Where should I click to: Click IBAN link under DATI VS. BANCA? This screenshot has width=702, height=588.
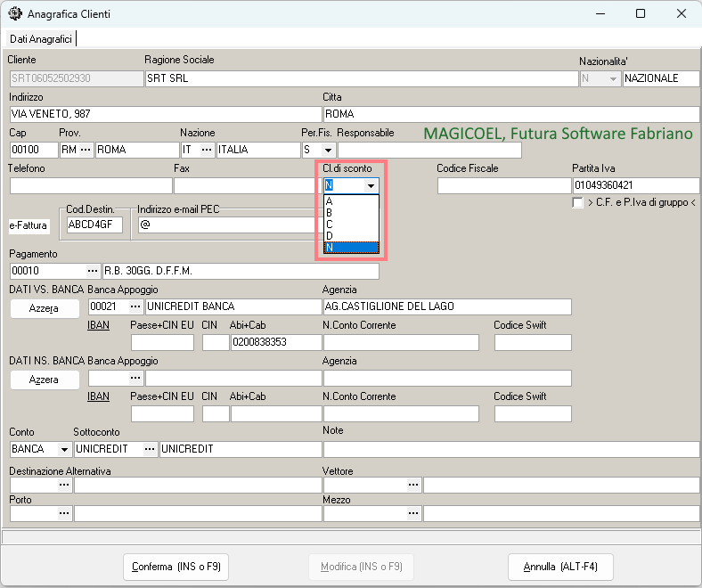[98, 325]
